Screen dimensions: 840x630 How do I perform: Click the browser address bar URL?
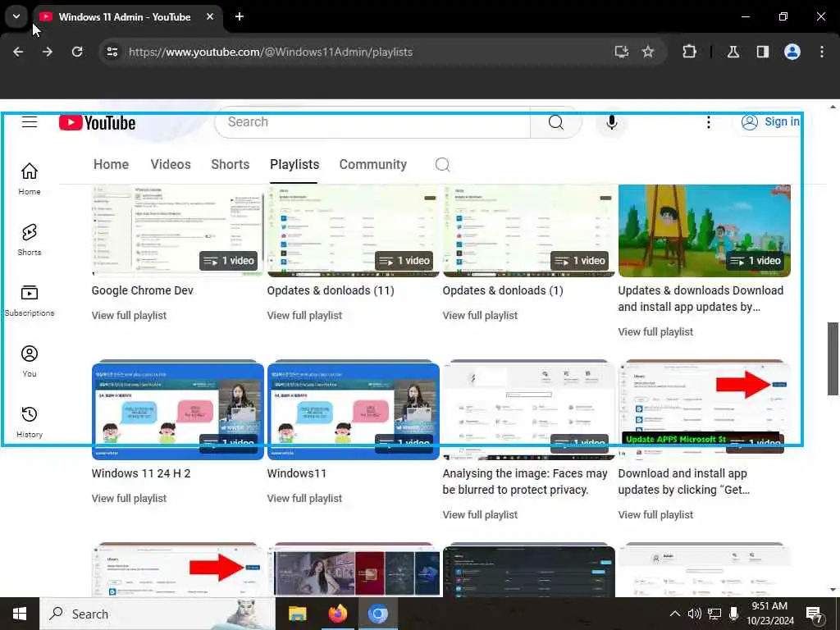tap(271, 52)
